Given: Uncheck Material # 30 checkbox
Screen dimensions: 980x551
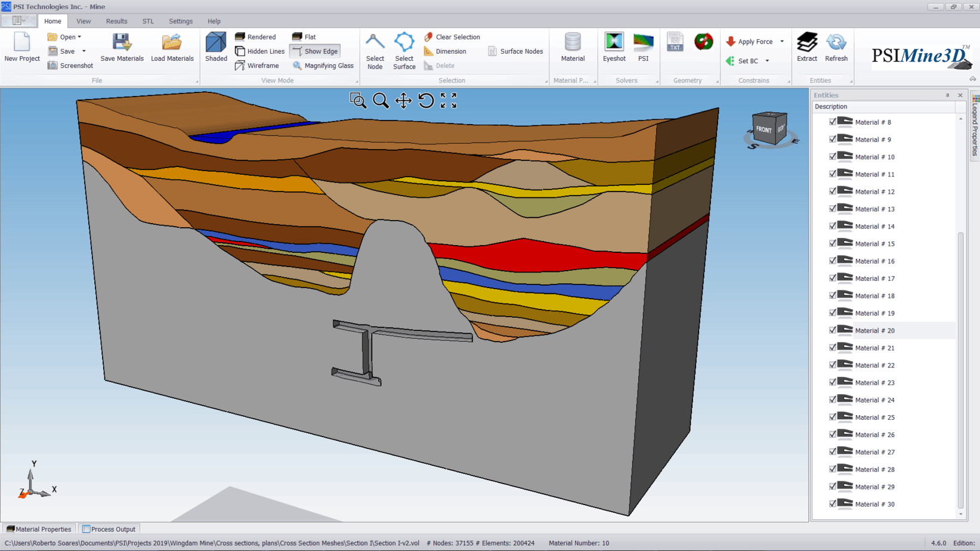Looking at the screenshot, I should [833, 504].
